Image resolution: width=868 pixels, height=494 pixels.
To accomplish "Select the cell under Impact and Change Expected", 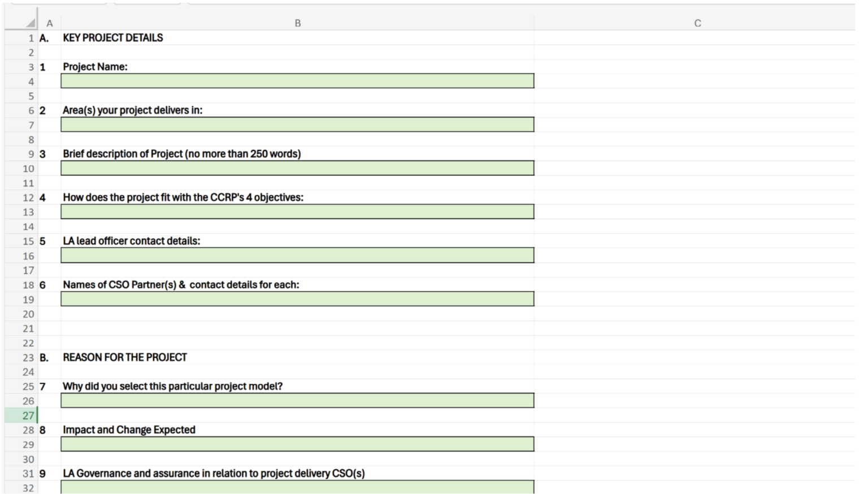I will (x=297, y=444).
